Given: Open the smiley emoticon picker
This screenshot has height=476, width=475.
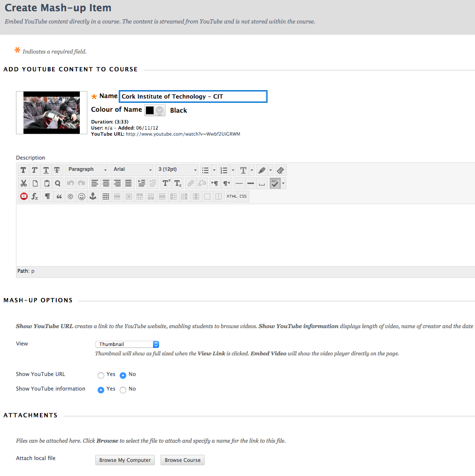Looking at the screenshot, I should tap(82, 196).
